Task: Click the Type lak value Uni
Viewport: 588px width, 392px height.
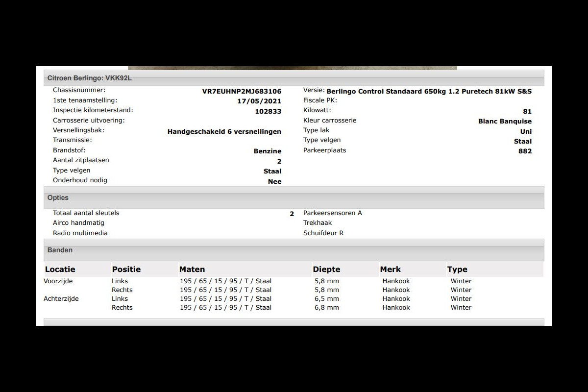Action: (x=526, y=131)
